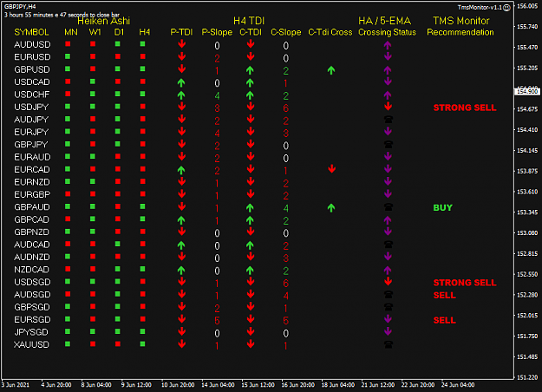
Task: Click the telephone icon in the AUDCAD row
Action: pyautogui.click(x=389, y=245)
